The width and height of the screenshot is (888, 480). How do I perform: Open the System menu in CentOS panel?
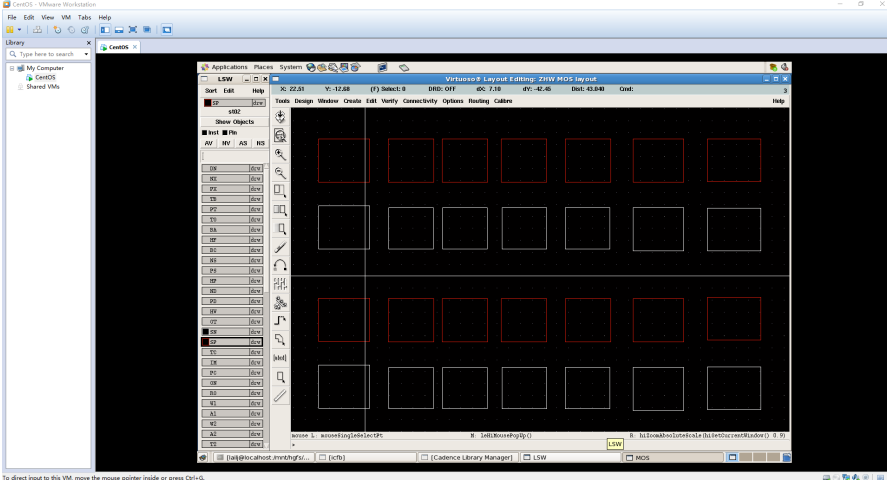291,67
